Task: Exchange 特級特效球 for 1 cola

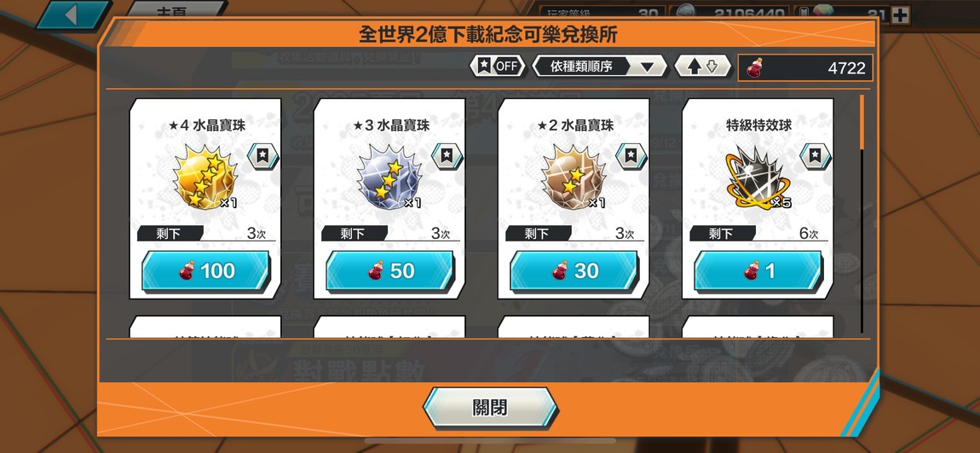Action: point(758,271)
